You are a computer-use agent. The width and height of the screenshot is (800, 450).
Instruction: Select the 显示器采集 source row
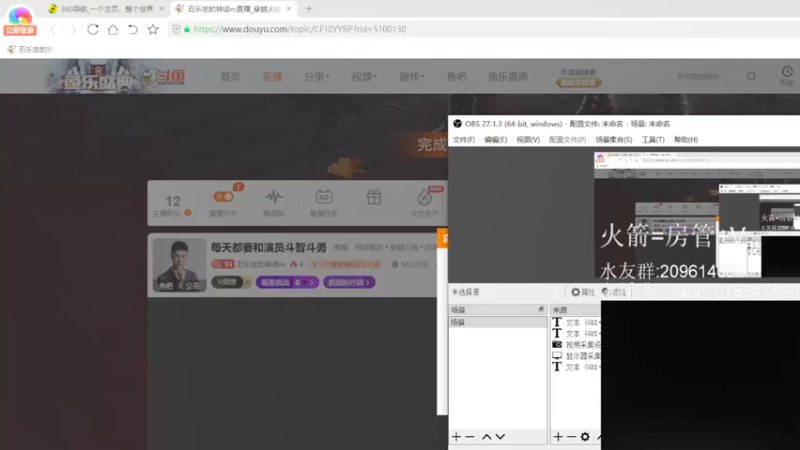click(x=576, y=356)
